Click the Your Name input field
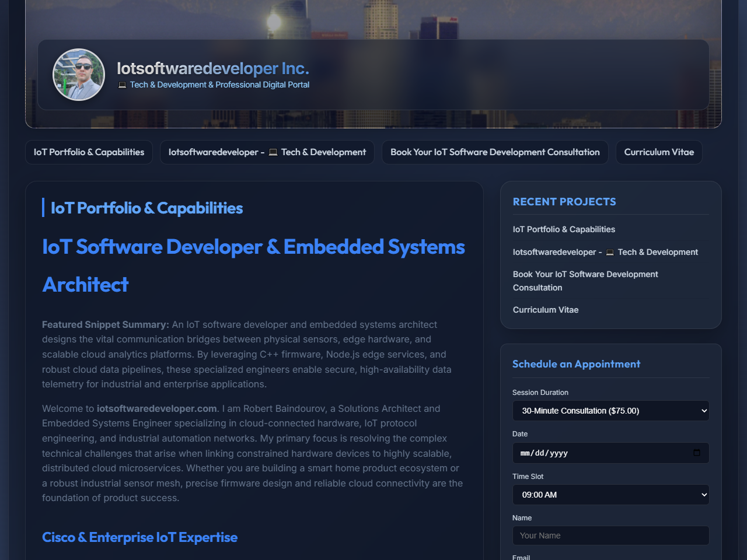 [x=610, y=535]
